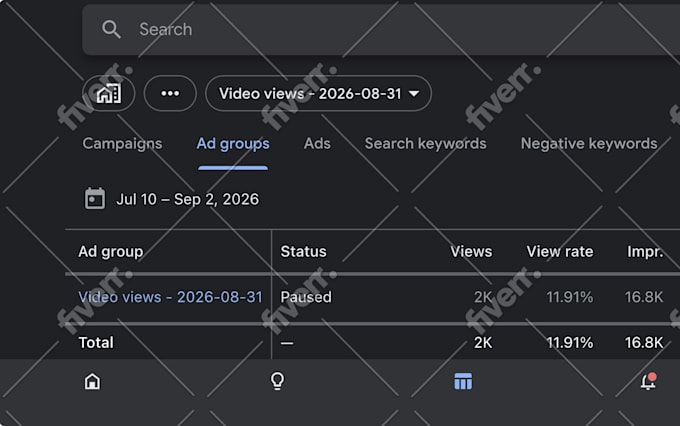This screenshot has width=680, height=426.
Task: Click 16.8K impressions in ad group row
Action: [x=644, y=297]
